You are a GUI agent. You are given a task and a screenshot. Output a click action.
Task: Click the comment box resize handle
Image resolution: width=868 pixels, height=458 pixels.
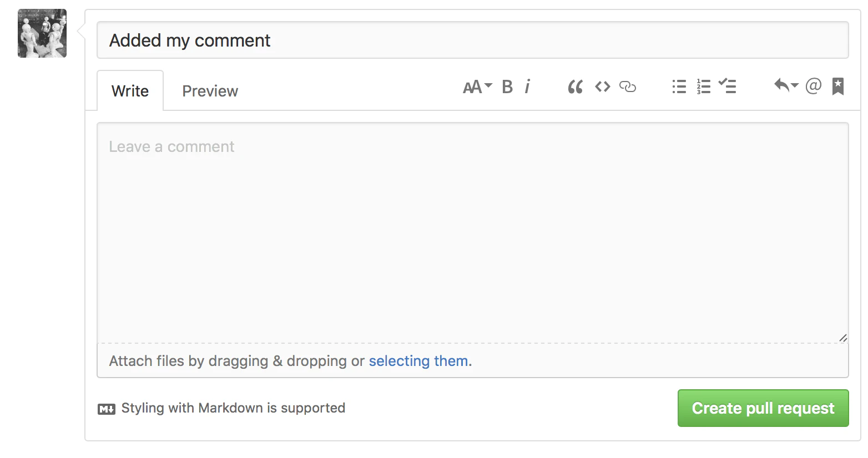pos(843,338)
